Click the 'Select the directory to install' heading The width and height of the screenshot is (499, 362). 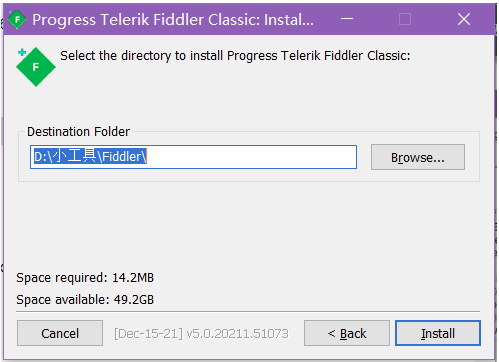[x=235, y=56]
